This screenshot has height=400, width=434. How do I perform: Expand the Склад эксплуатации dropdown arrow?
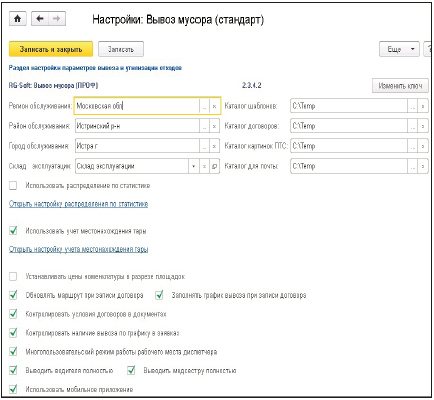(x=194, y=166)
